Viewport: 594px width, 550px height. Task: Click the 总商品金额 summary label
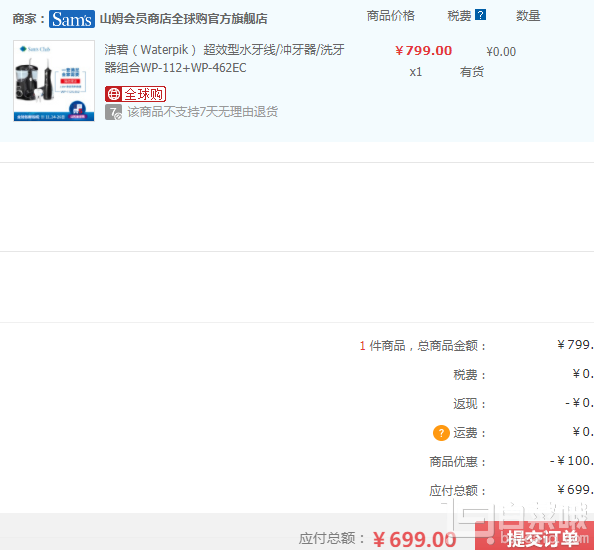tap(452, 346)
